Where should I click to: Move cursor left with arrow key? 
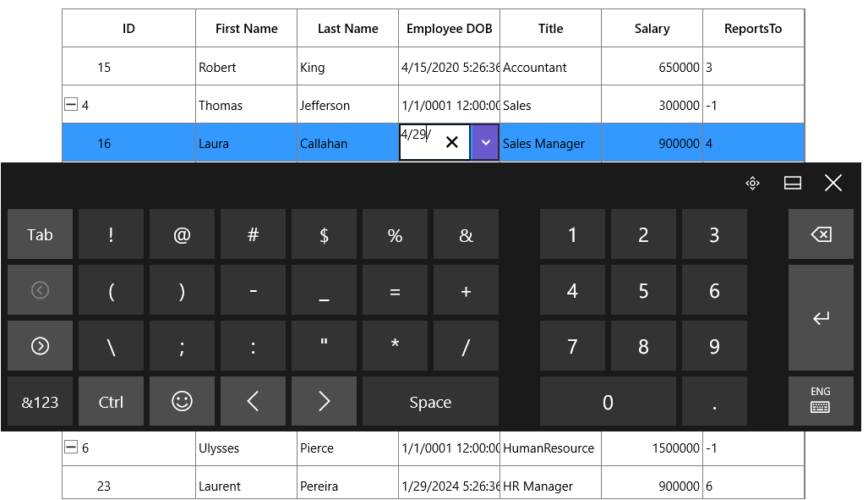pos(253,401)
